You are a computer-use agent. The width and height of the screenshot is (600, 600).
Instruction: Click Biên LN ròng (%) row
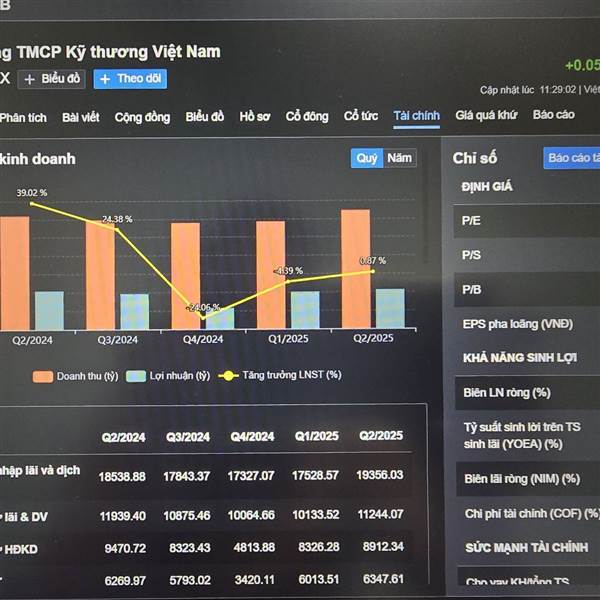tap(528, 393)
